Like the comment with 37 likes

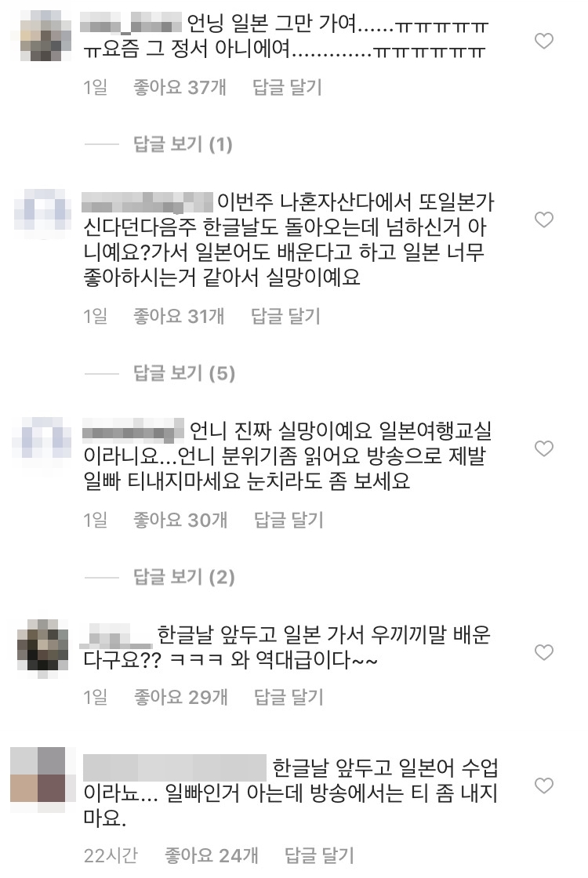coord(544,41)
